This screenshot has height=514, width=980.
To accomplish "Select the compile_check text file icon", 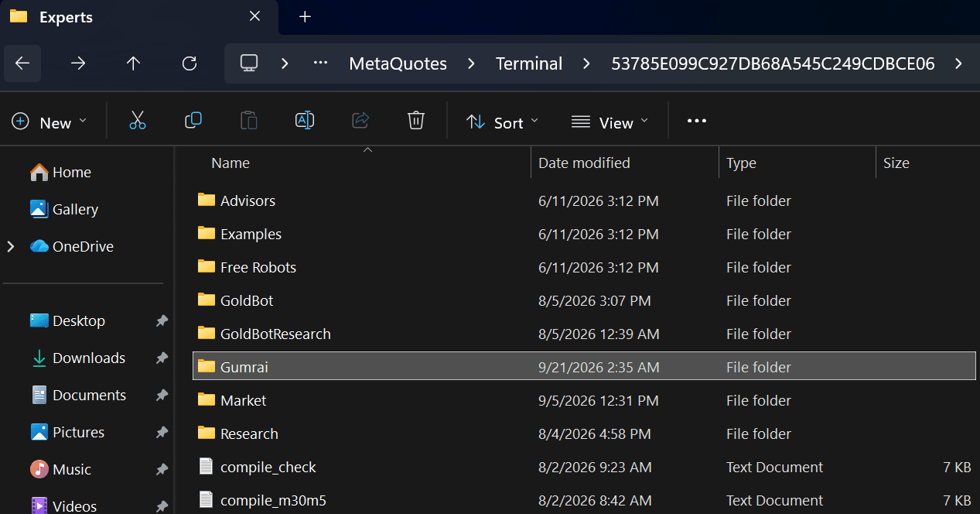I will point(206,467).
